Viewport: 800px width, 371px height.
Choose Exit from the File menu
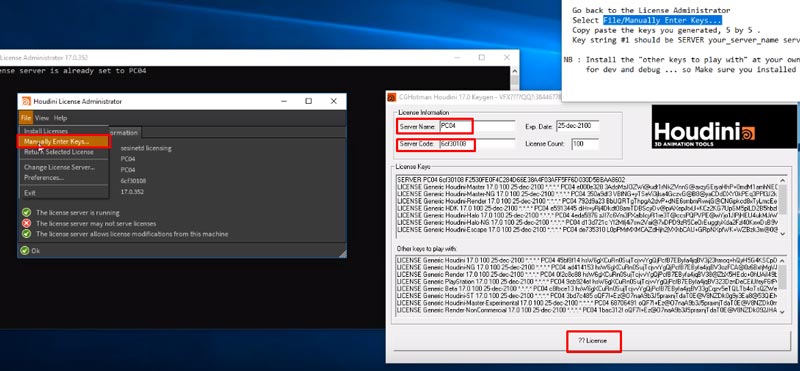pos(30,193)
